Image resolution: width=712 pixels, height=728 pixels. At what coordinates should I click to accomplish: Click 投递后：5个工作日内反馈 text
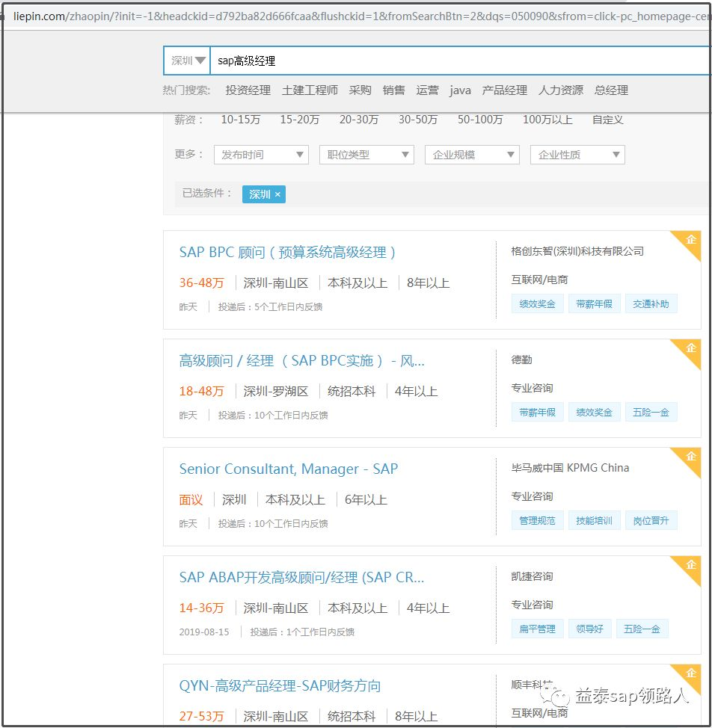coord(270,307)
